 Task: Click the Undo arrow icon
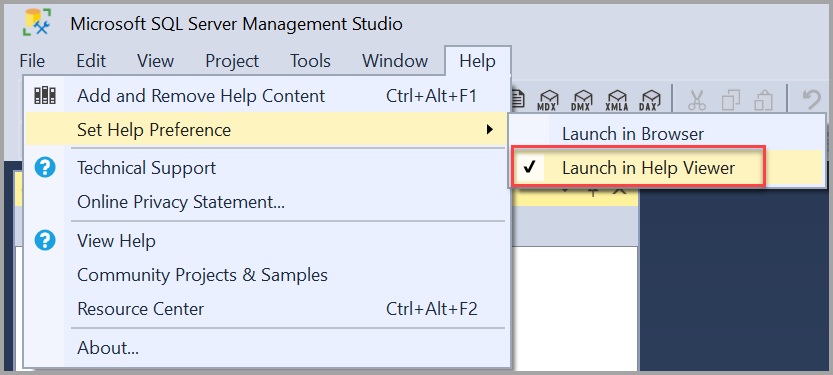(x=811, y=99)
